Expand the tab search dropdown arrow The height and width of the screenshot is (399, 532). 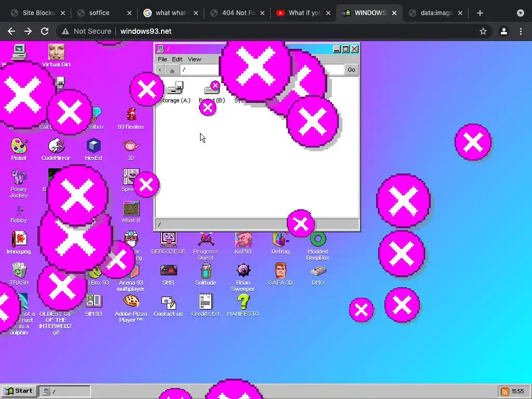(521, 13)
